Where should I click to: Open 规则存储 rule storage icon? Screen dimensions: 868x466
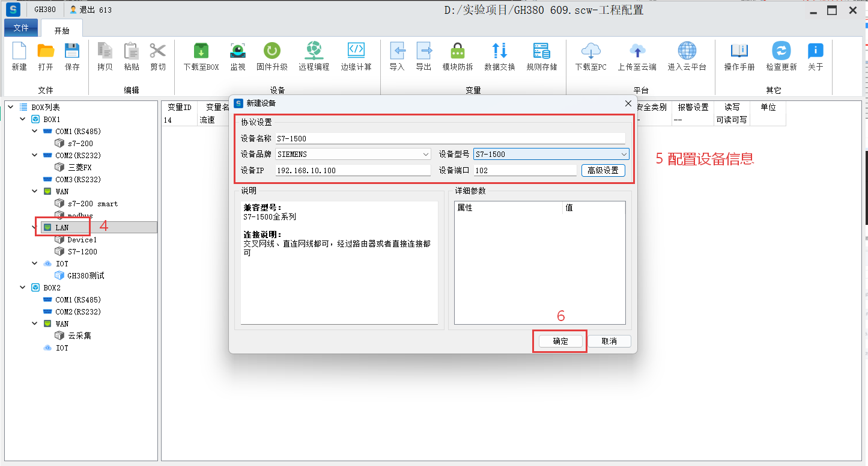pyautogui.click(x=542, y=52)
